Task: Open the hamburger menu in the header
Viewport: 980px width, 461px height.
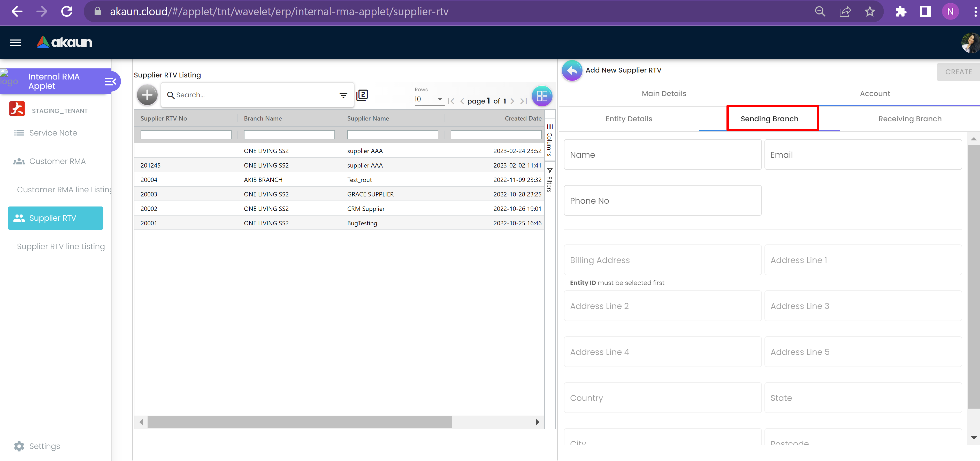Action: 16,43
